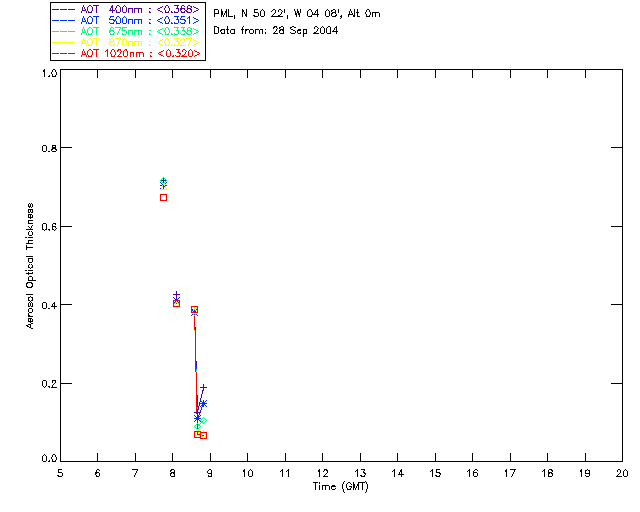Click the x-axis tick label 11

point(285,473)
